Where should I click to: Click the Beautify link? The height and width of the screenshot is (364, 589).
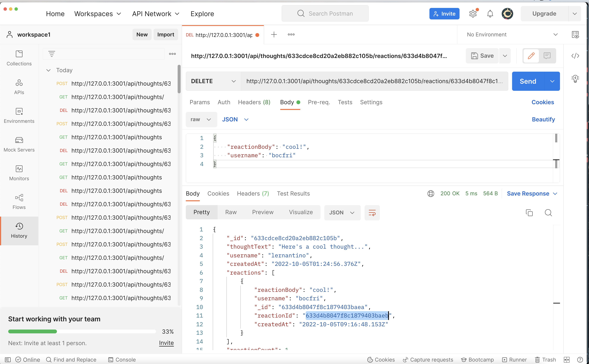543,119
